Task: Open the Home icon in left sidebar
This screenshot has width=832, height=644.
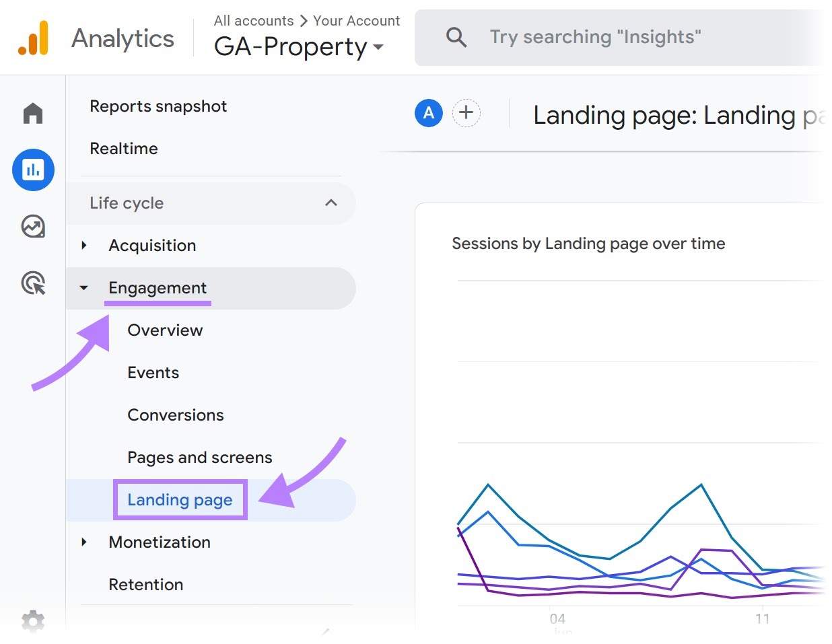Action: pos(32,113)
